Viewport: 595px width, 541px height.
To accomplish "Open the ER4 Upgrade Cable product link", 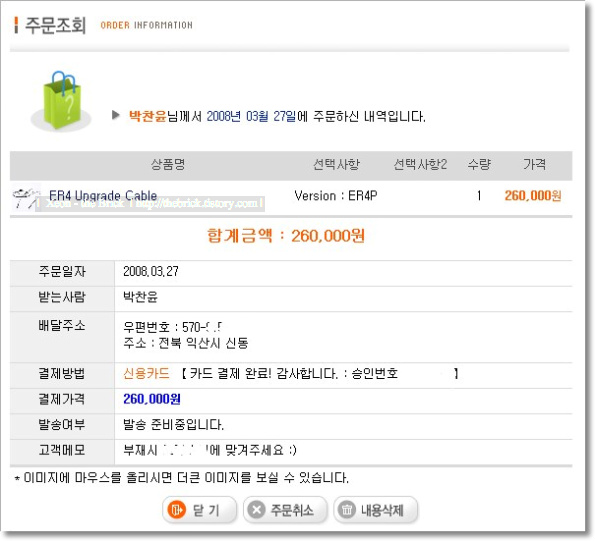I will 103,195.
